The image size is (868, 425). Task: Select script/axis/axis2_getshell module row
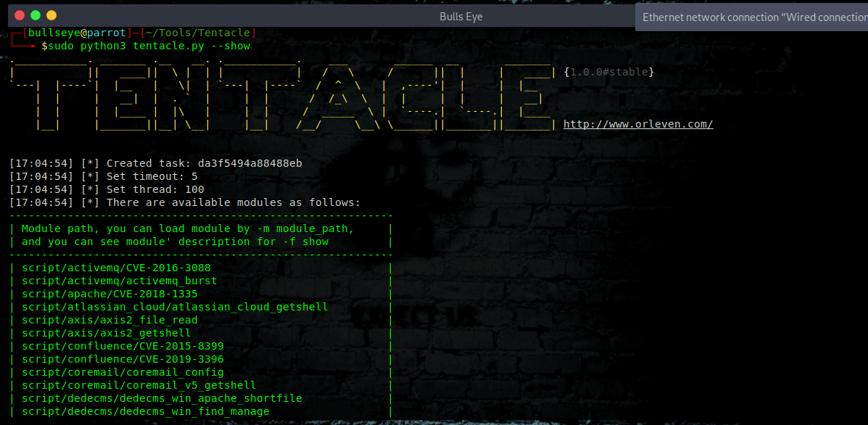107,333
